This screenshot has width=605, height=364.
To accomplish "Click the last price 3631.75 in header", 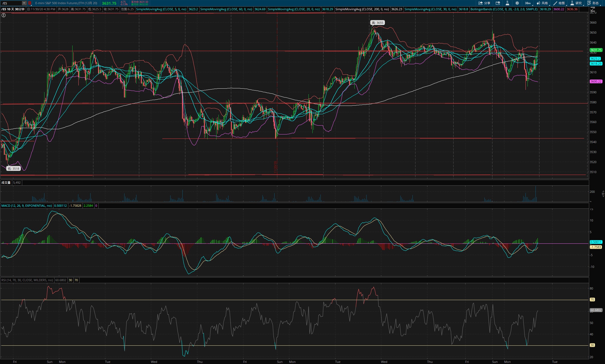I will [x=109, y=3].
